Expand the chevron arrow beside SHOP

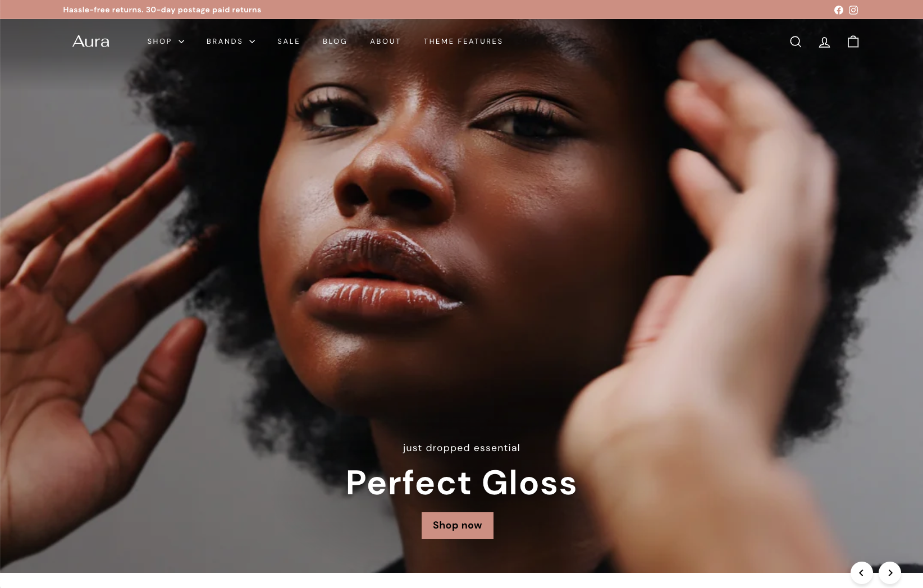coord(181,42)
